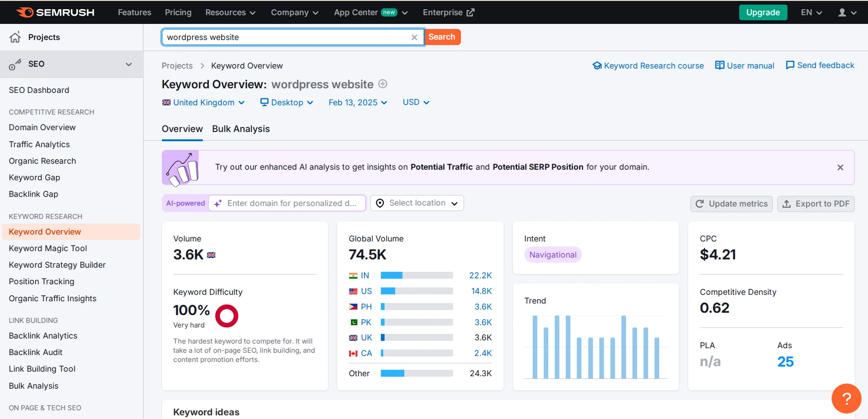The width and height of the screenshot is (868, 419).
Task: Open the Feb 13, 2025 date dropdown
Action: [x=358, y=103]
